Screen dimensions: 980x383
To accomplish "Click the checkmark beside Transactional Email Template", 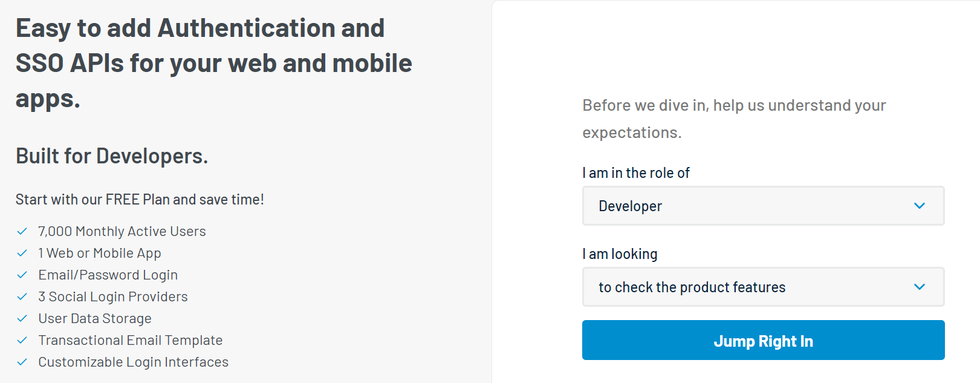I will pos(22,340).
